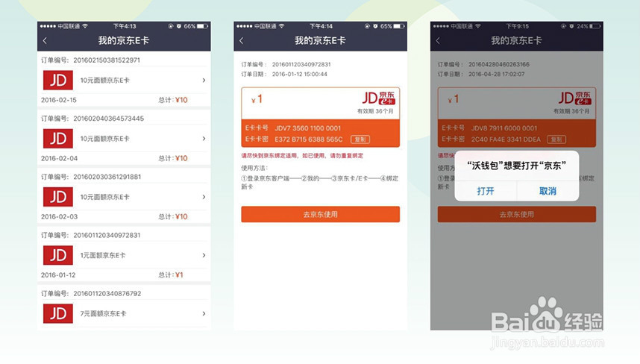Tap back arrow in middle phone header
Image resolution: width=640 pixels, height=364 pixels.
pos(241,41)
